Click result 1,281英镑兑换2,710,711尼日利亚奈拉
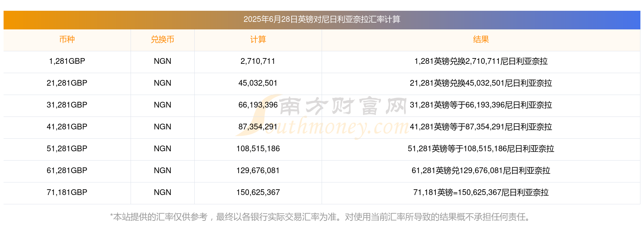The width and height of the screenshot is (644, 233). point(481,61)
